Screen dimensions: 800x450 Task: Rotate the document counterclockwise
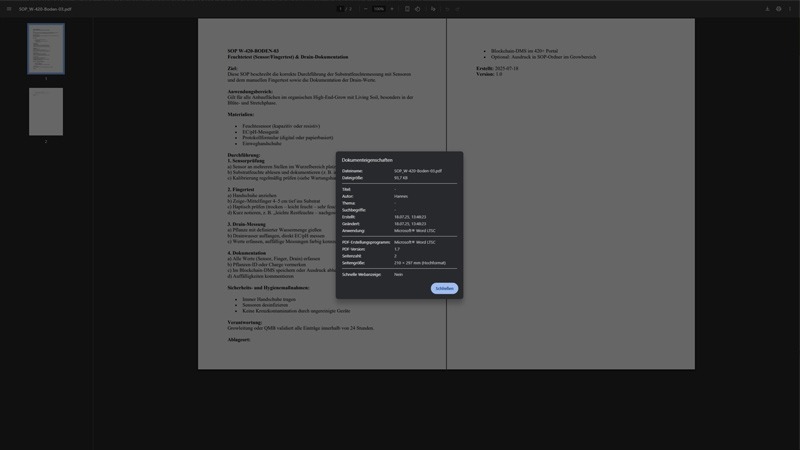(x=418, y=9)
